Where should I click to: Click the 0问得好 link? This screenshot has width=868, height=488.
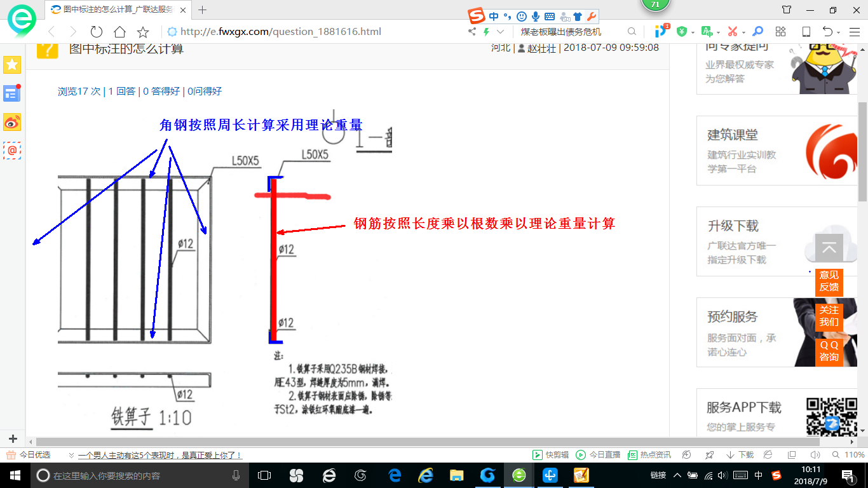[x=205, y=91]
